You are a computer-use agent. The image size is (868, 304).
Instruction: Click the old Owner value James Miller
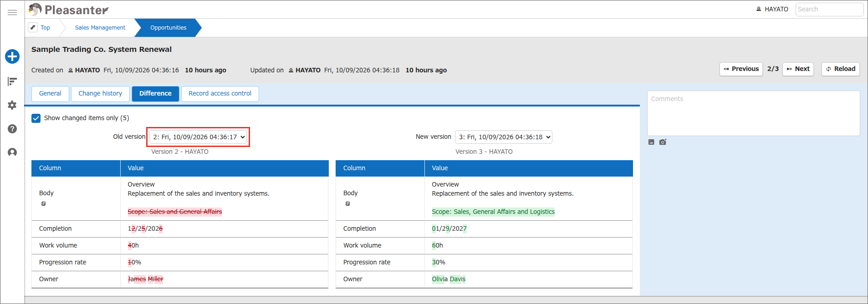click(145, 279)
